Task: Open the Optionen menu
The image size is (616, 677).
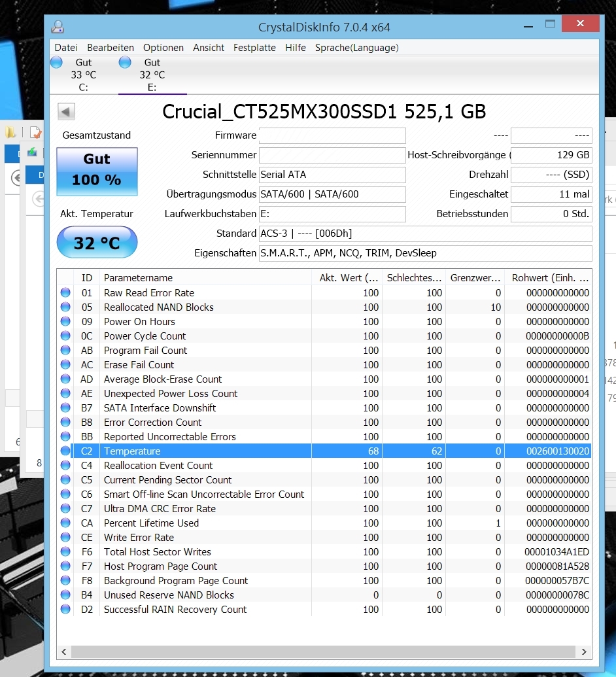Action: coord(163,48)
